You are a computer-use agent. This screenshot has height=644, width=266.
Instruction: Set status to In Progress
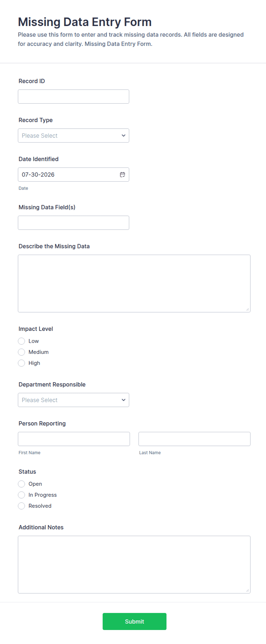tap(21, 495)
